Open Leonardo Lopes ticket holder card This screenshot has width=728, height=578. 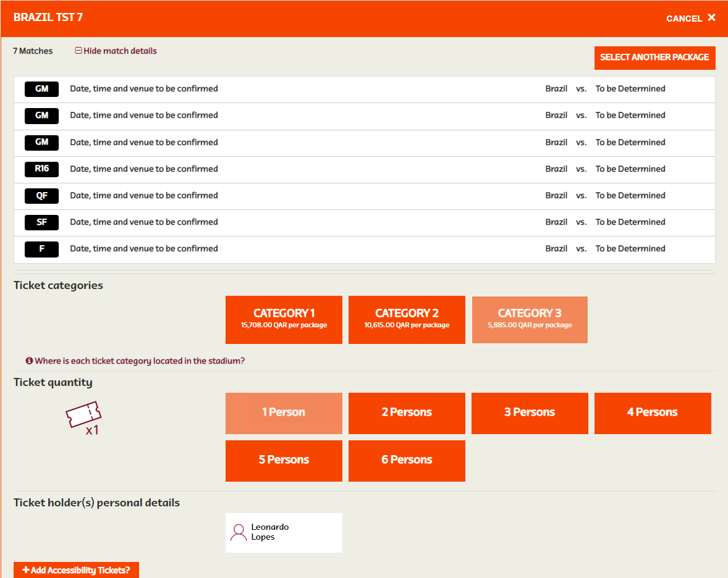(284, 532)
